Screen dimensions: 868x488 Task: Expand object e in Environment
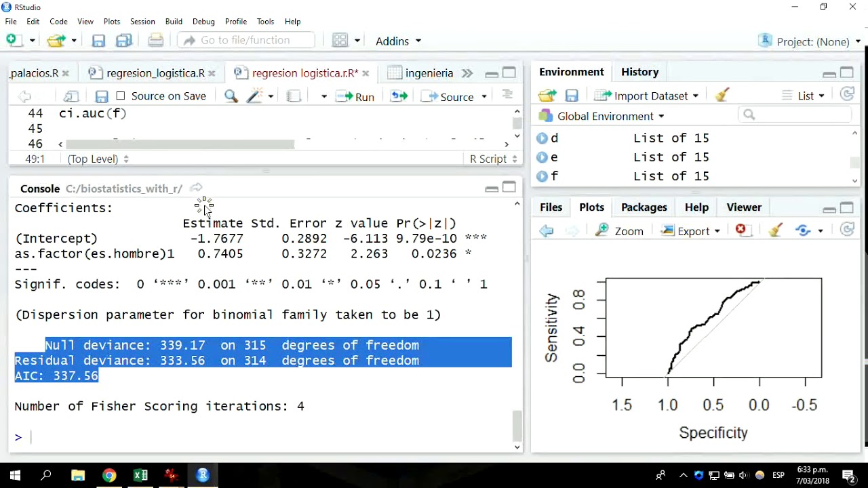tap(542, 157)
